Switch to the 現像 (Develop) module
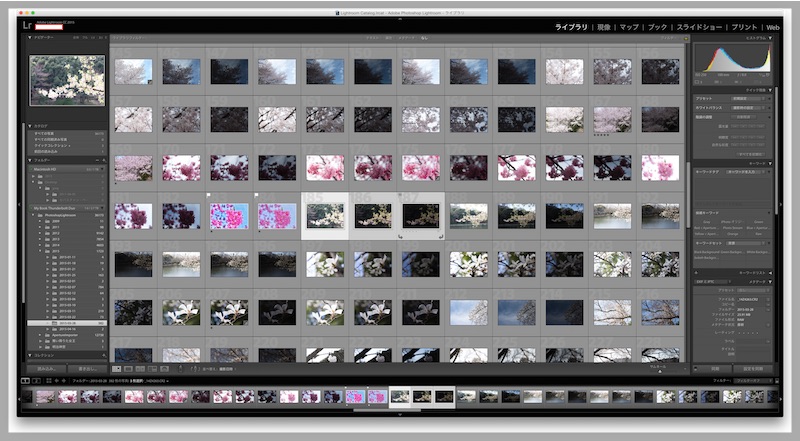Viewport: 800px width, 441px height. click(603, 27)
